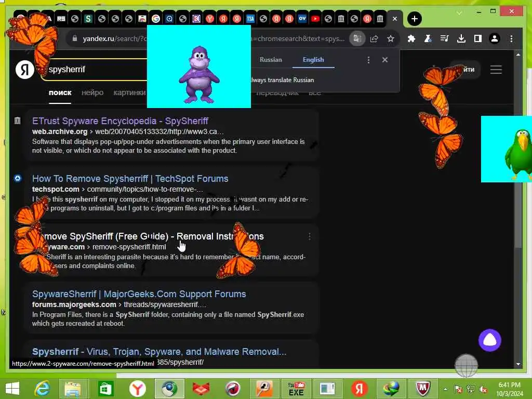Open the Yandex hamburger menu
Screen dimensions: 532x399
pyautogui.click(x=496, y=70)
